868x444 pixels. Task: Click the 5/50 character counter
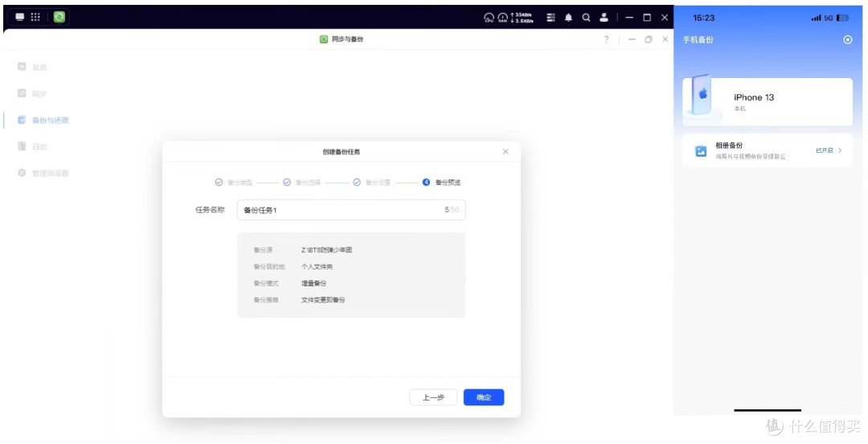pos(452,210)
